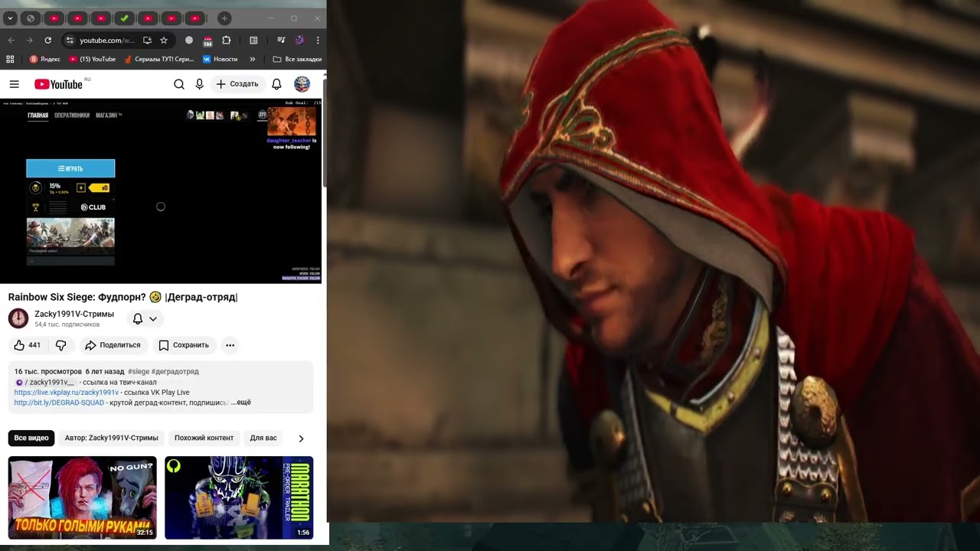Like the video with 441 likes

[x=27, y=345]
